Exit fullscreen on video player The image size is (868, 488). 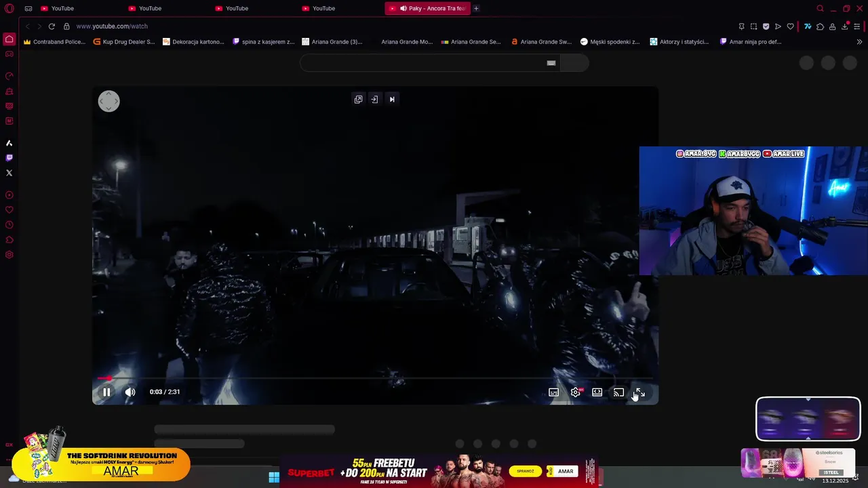coord(639,393)
